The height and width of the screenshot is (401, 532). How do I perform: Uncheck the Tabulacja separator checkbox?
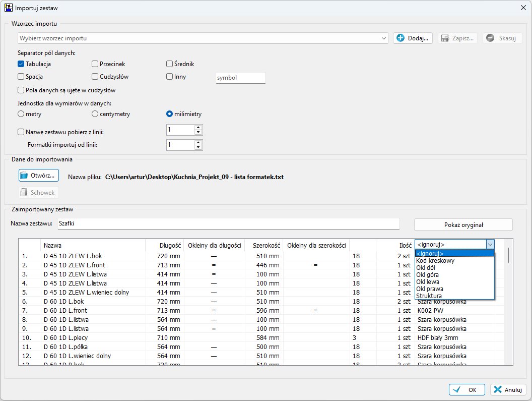(x=21, y=64)
